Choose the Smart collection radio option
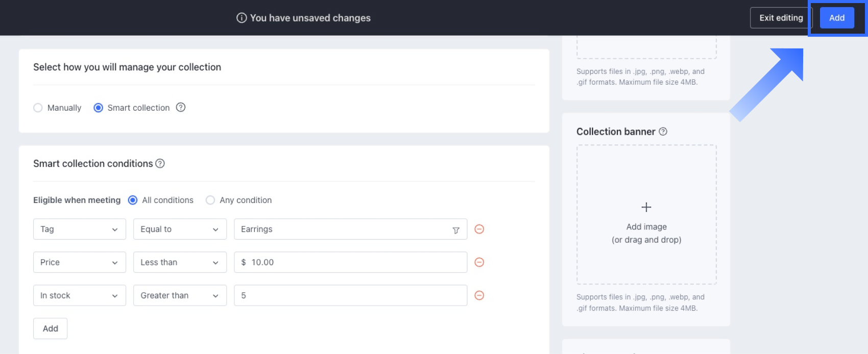The width and height of the screenshot is (868, 354). click(99, 108)
